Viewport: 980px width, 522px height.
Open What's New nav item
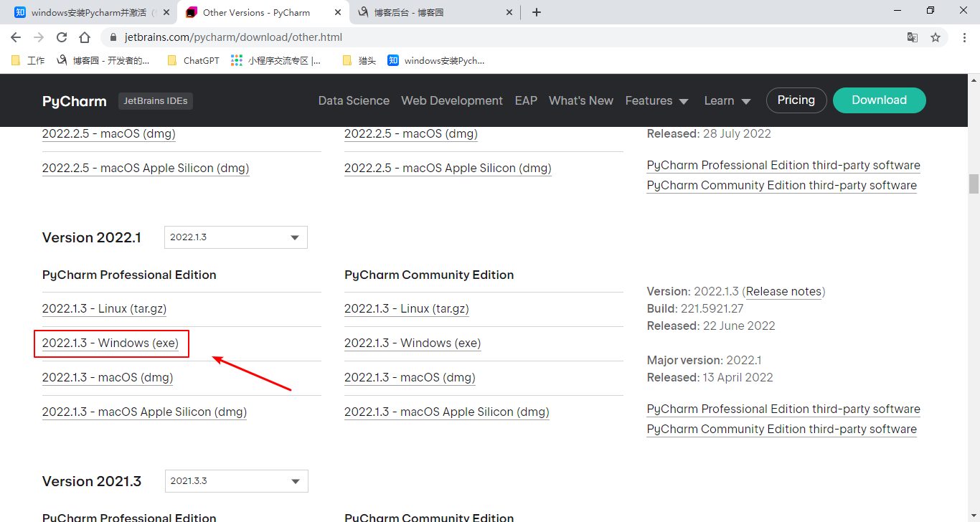tap(581, 100)
